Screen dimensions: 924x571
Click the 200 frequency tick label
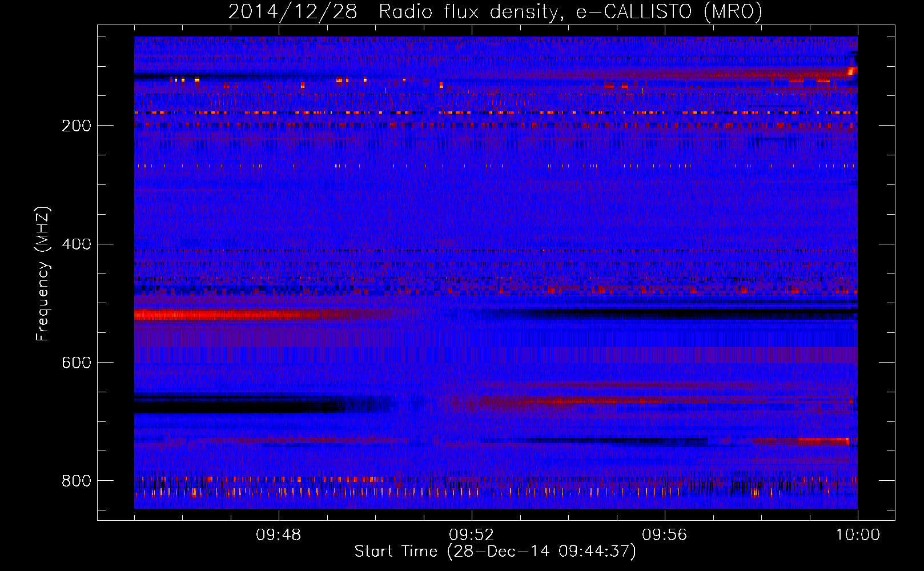[77, 126]
